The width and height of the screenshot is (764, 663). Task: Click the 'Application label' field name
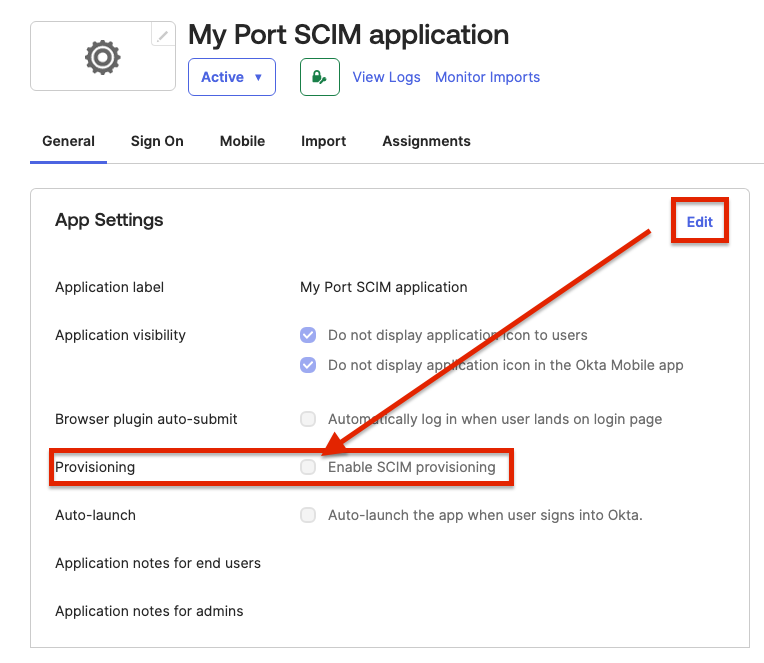(x=109, y=287)
